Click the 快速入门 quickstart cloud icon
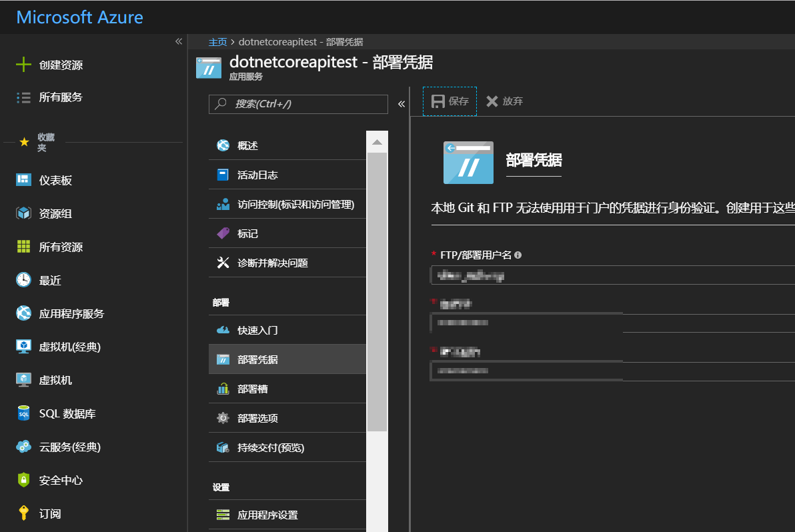Image resolution: width=795 pixels, height=532 pixels. (223, 331)
